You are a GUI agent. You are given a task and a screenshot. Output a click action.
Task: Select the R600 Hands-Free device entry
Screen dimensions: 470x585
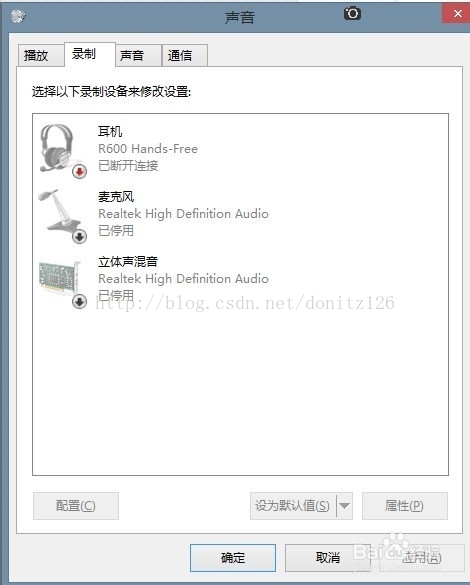click(x=240, y=148)
